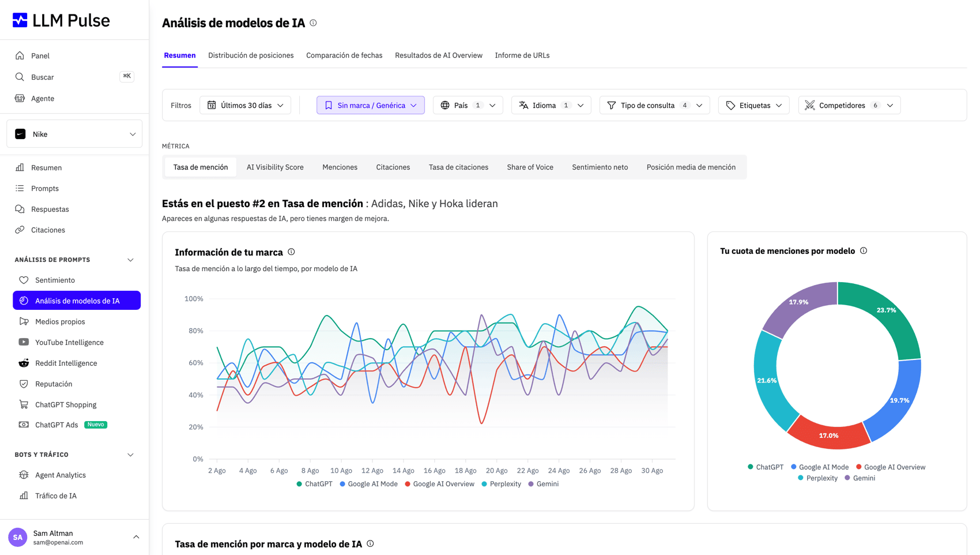Screen dimensions: 980x555
Task: Switch to Distribución de posiciones tab
Action: (251, 55)
